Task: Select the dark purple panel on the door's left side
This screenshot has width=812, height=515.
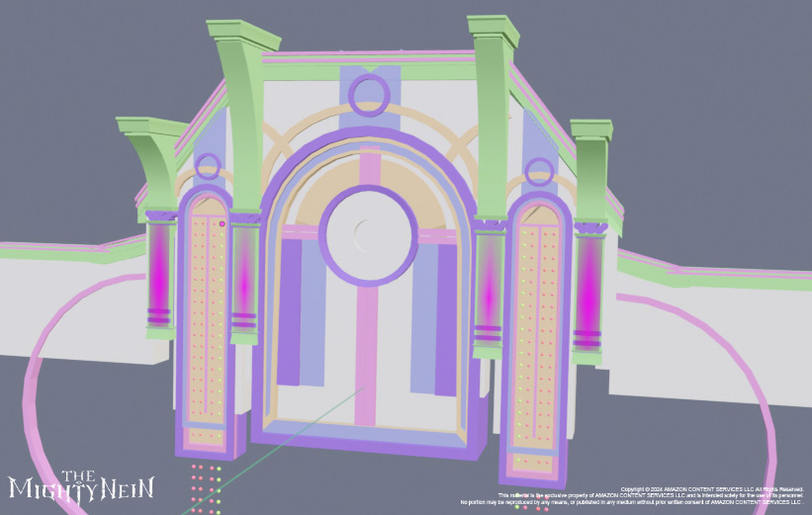Action: click(x=289, y=311)
